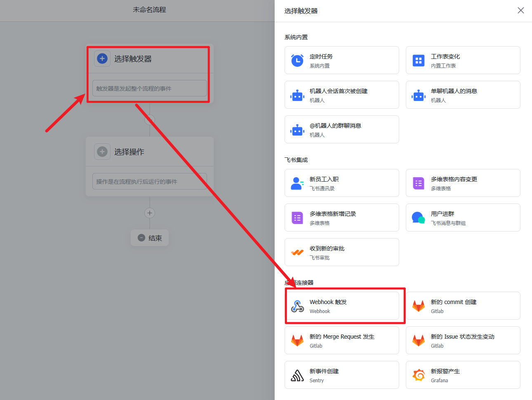Click the 单聊机器人的消息 title text
Image resolution: width=532 pixels, height=400 pixels.
[x=454, y=91]
